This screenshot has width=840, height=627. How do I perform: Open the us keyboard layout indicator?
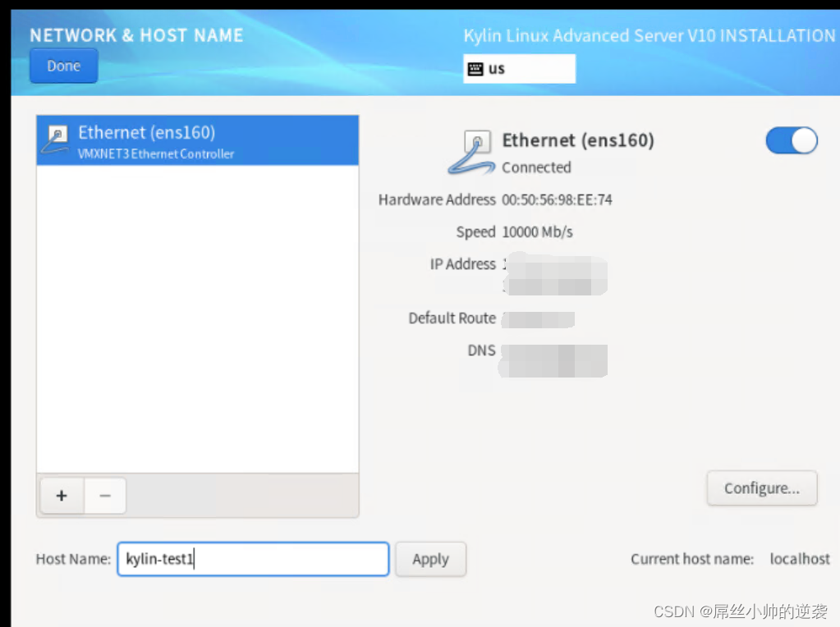519,69
